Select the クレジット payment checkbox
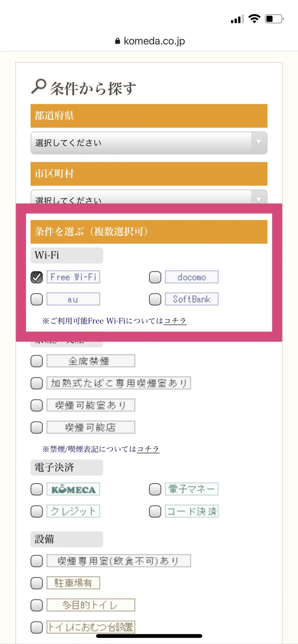 [37, 511]
